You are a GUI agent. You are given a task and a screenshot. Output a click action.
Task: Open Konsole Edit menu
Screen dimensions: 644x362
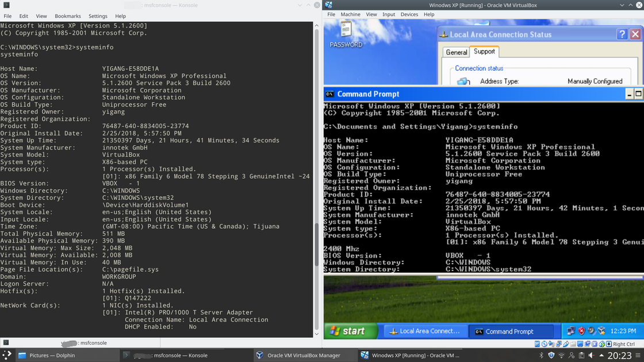[x=24, y=16]
